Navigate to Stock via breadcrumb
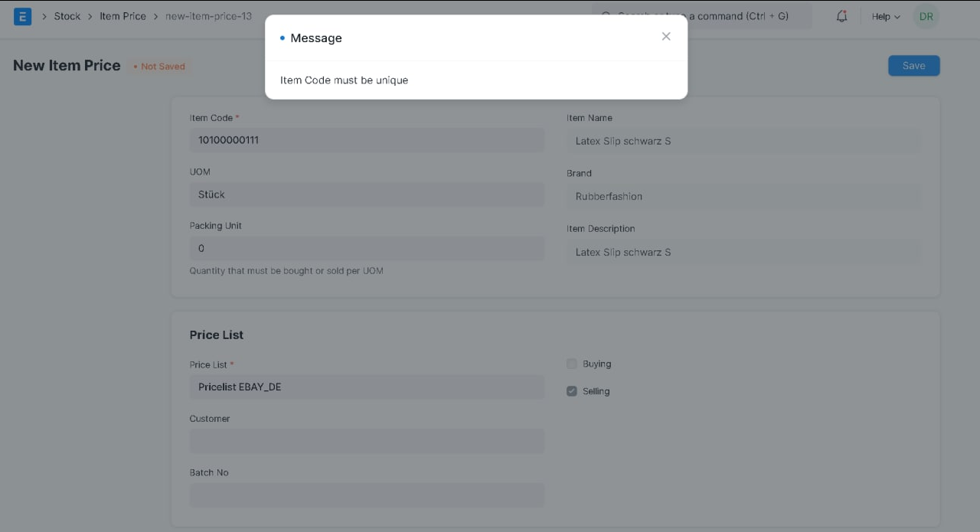 click(x=67, y=15)
